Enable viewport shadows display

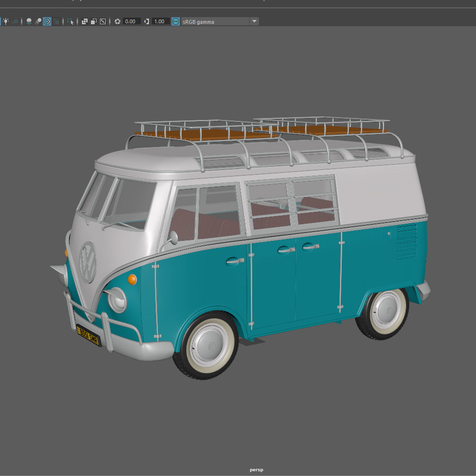(x=29, y=21)
